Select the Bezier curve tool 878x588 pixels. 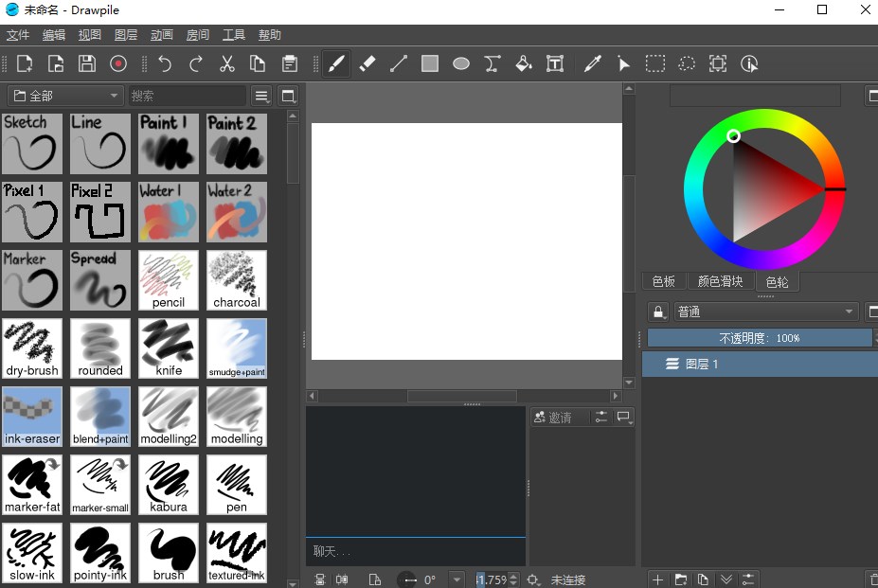[x=492, y=63]
